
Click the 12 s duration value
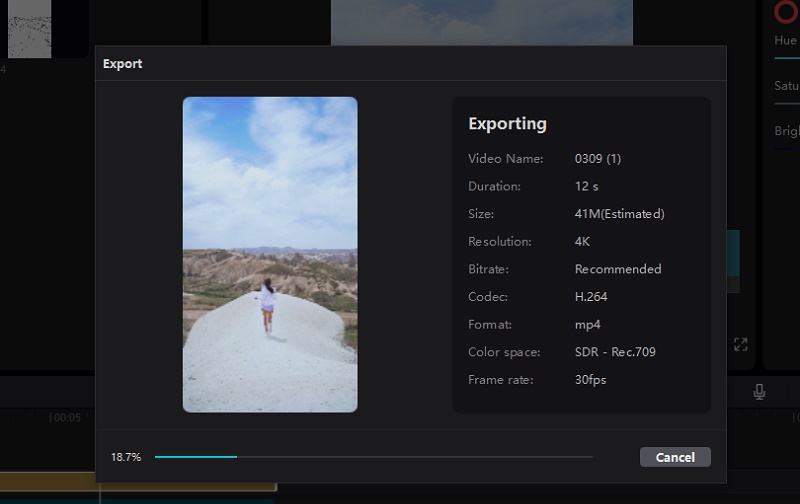(x=586, y=186)
